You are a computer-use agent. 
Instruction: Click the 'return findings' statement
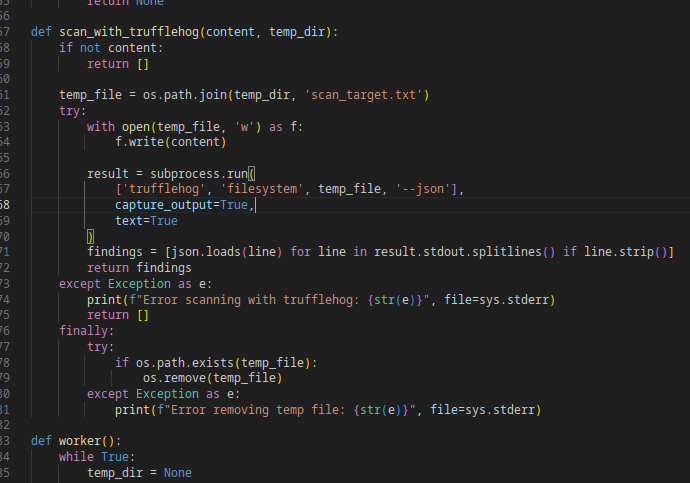(x=139, y=268)
